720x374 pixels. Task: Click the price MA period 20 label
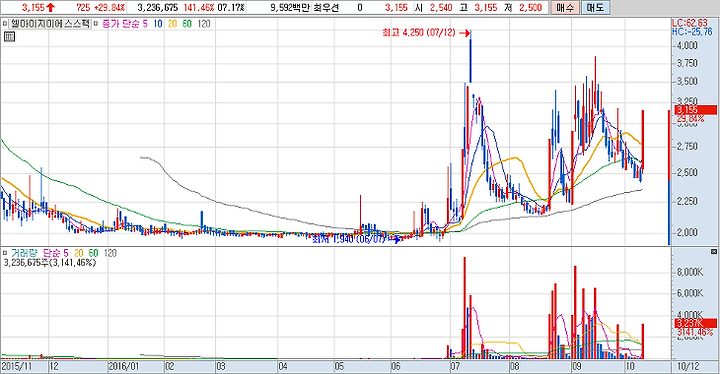(x=172, y=24)
